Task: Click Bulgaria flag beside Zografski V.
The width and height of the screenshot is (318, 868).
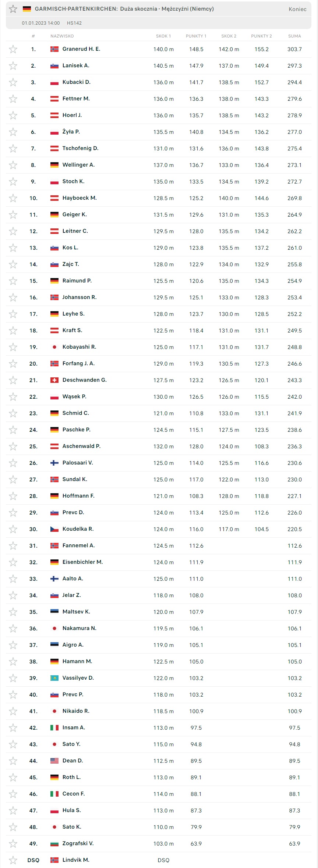Action: (54, 844)
